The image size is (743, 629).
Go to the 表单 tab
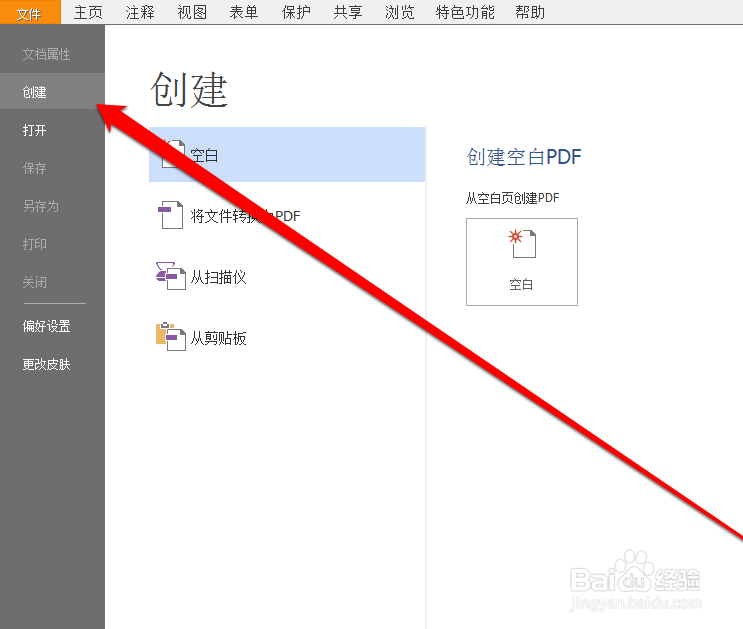[x=244, y=12]
